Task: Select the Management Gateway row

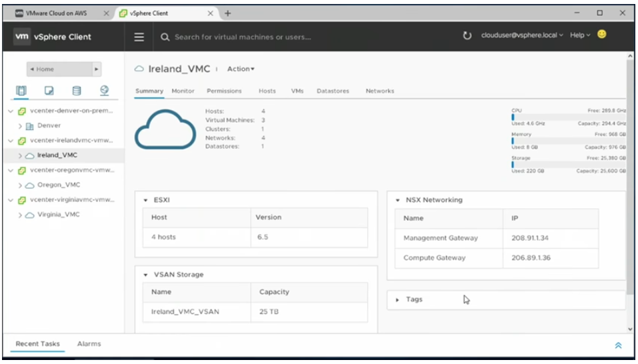Action: tap(497, 238)
